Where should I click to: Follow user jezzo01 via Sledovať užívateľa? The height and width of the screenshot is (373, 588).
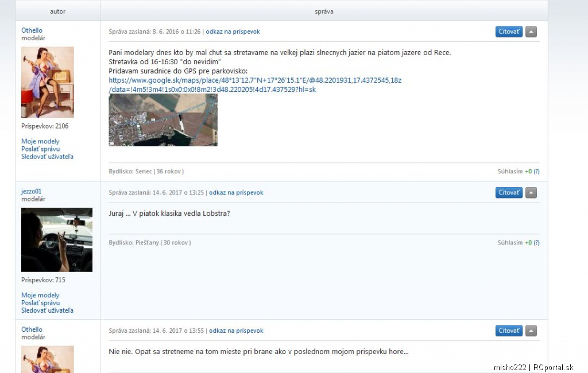pos(47,310)
